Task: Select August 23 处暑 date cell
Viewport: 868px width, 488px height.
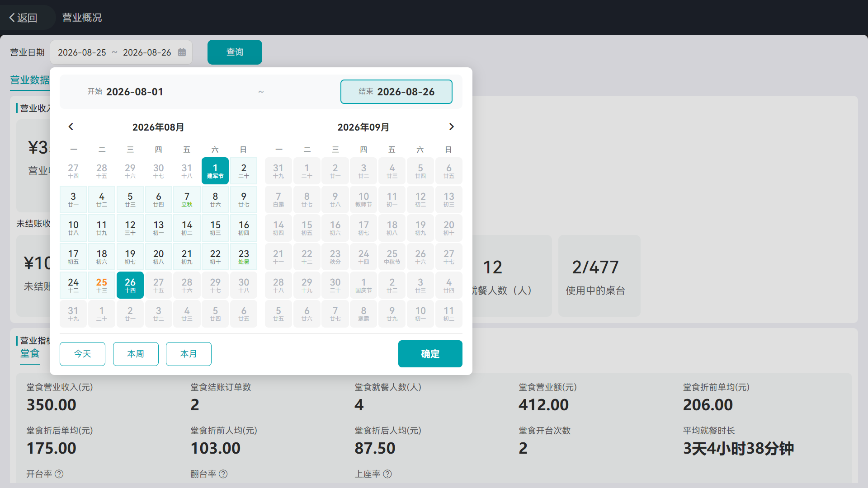Action: tap(244, 257)
